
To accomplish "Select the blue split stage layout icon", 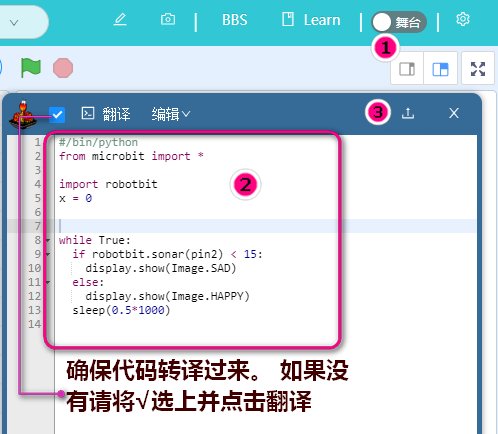I will coord(440,69).
